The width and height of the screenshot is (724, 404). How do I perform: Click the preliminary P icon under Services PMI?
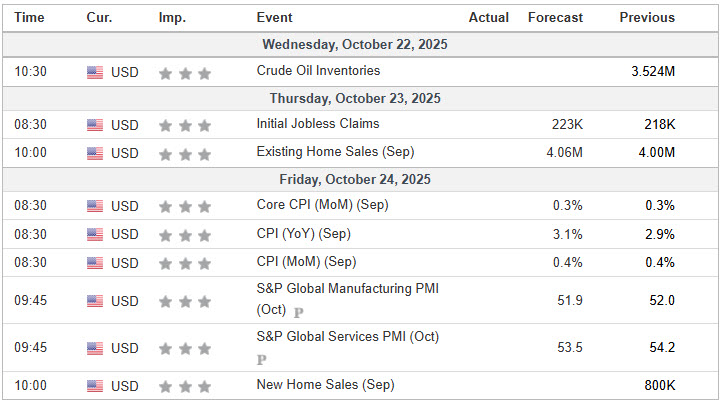click(262, 359)
